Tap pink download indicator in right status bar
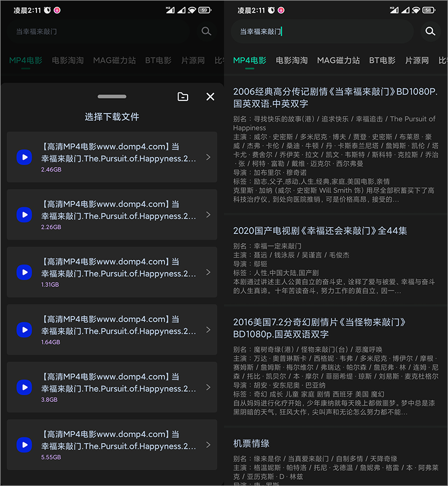This screenshot has height=486, width=448. pyautogui.click(x=281, y=10)
